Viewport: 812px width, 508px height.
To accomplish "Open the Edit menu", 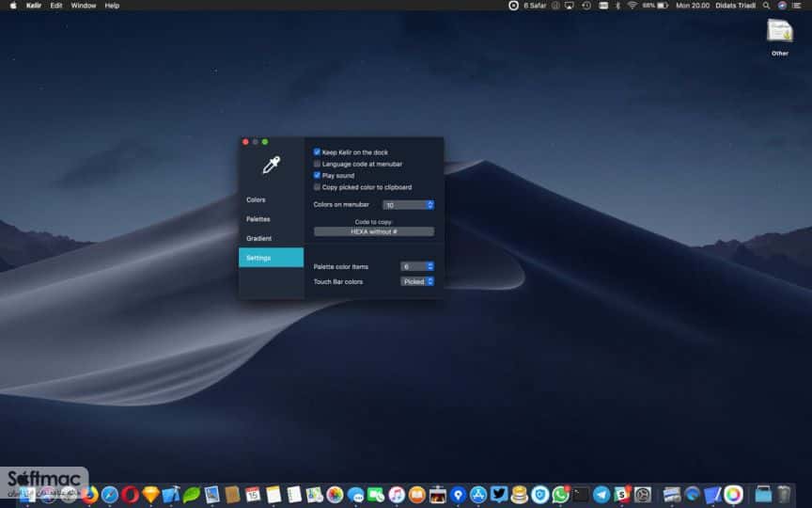I will pyautogui.click(x=56, y=6).
